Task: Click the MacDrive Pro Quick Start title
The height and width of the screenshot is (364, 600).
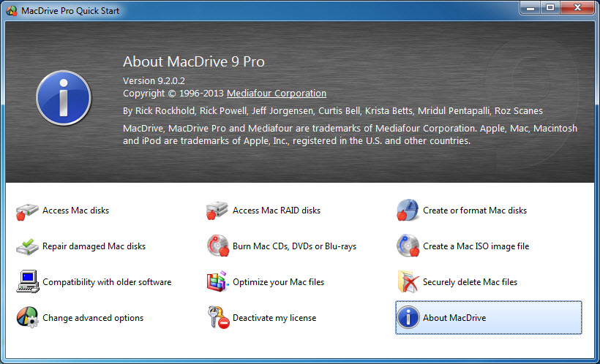Action: (70, 11)
